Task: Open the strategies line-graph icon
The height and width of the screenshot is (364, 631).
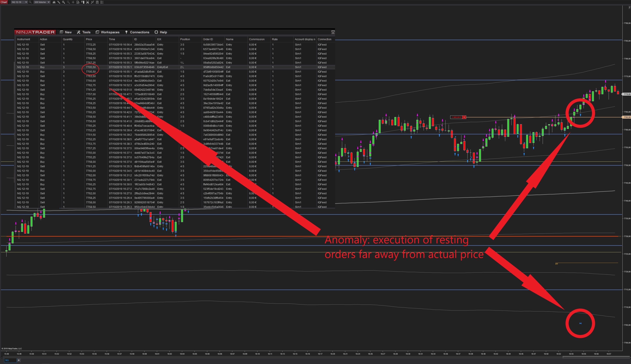Action: (92, 2)
